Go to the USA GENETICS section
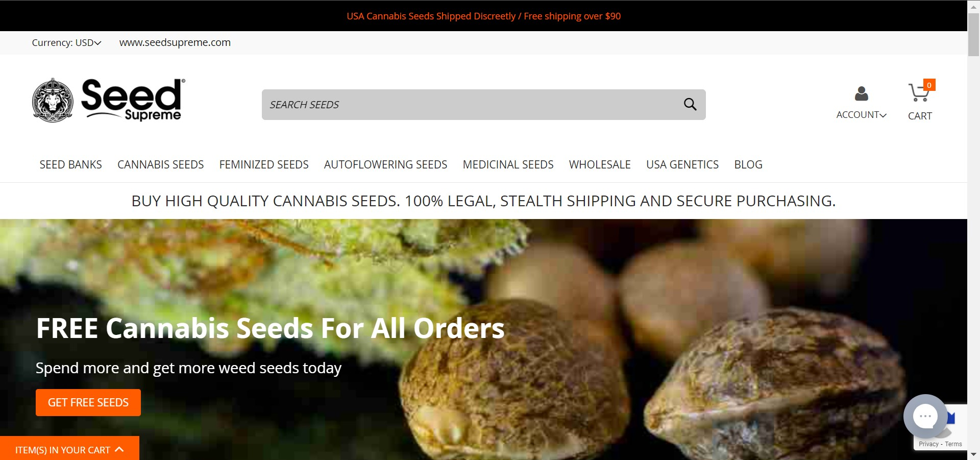Screen dimensions: 980x460 pos(682,164)
